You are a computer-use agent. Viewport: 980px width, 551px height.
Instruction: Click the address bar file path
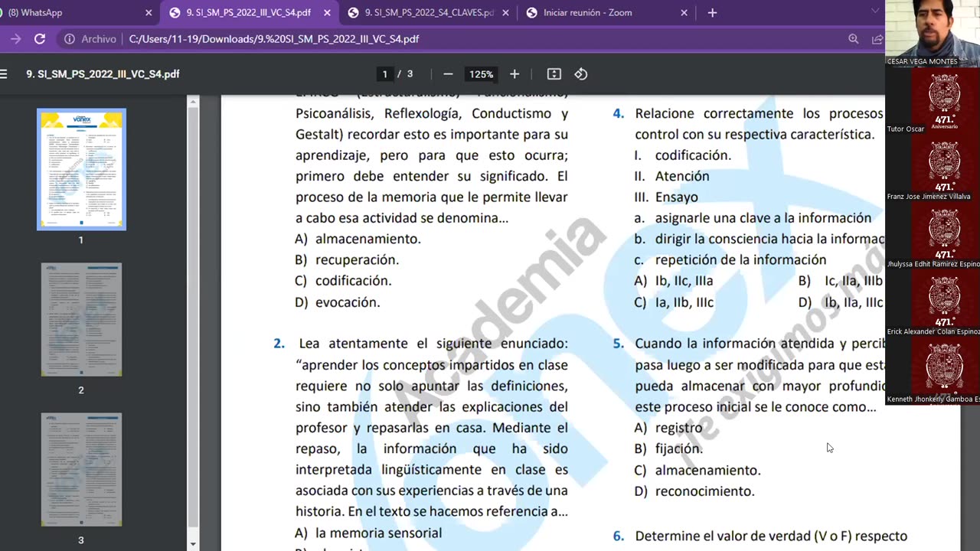pyautogui.click(x=274, y=39)
